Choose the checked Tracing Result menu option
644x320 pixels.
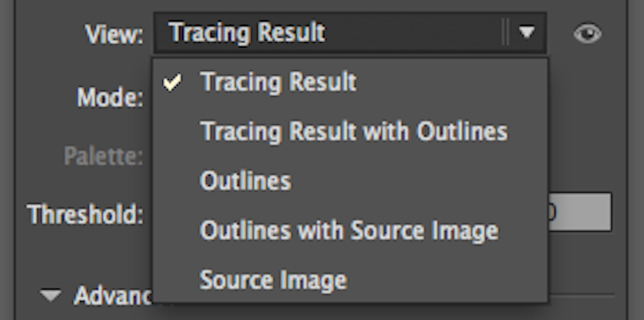(278, 82)
